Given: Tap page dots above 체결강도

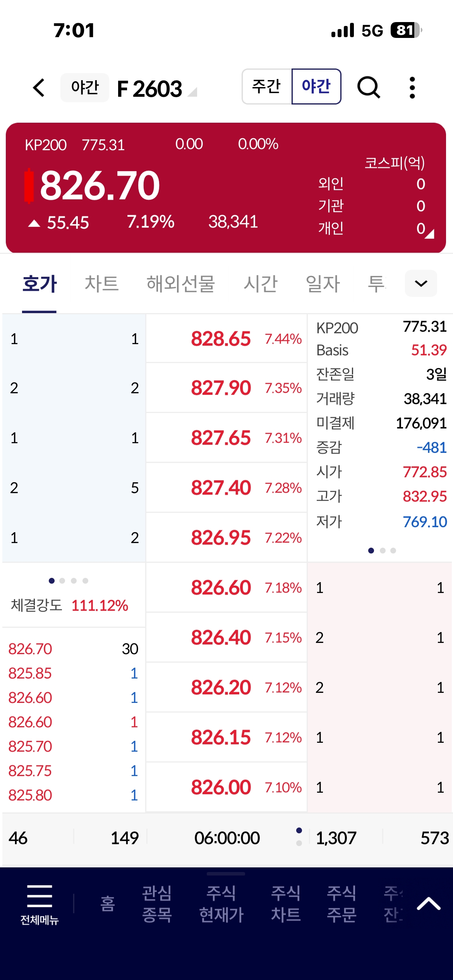Looking at the screenshot, I should pos(68,581).
